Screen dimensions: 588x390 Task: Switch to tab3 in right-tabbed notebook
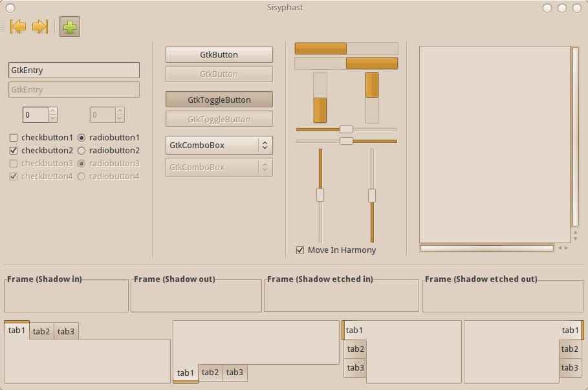tap(570, 368)
